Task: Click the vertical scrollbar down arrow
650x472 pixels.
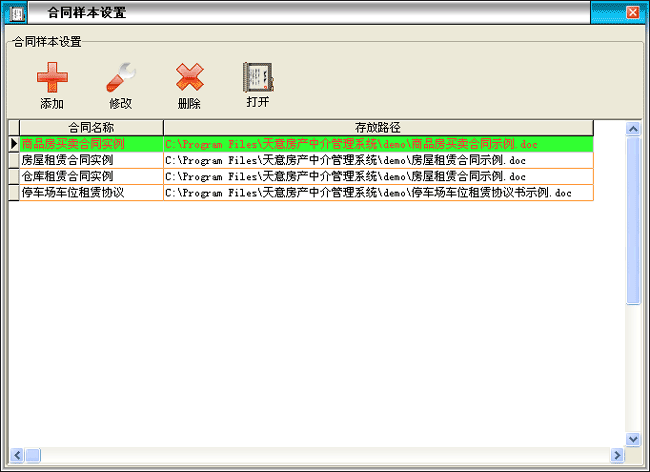Action: [633, 439]
